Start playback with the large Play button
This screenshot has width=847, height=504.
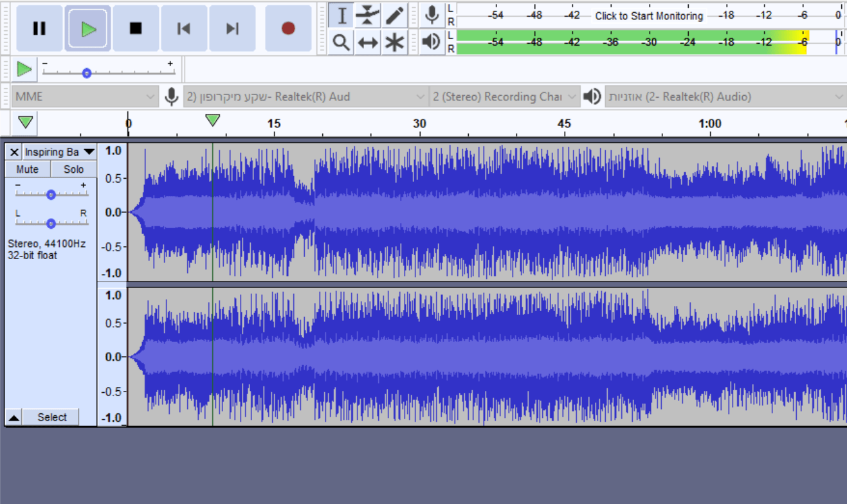pyautogui.click(x=88, y=28)
